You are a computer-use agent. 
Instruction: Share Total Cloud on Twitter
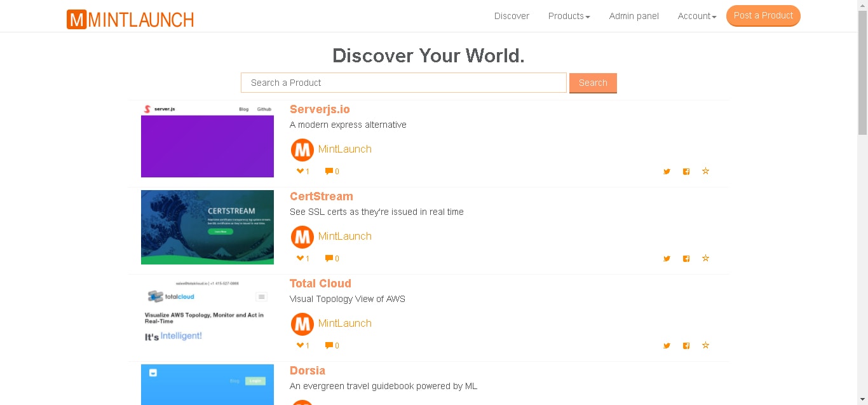click(667, 345)
